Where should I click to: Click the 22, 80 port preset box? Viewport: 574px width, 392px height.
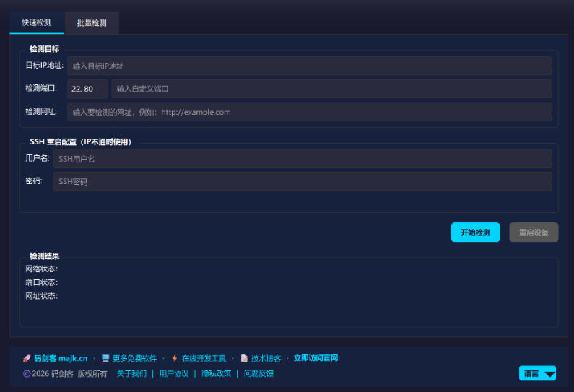pos(88,89)
